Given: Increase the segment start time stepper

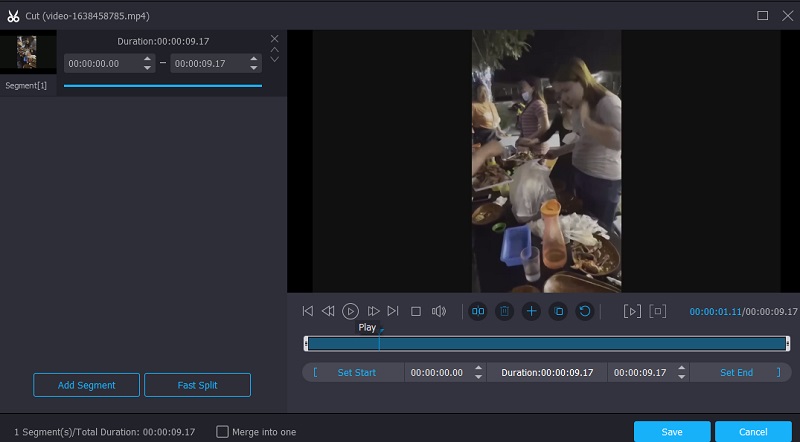Looking at the screenshot, I should (x=148, y=59).
